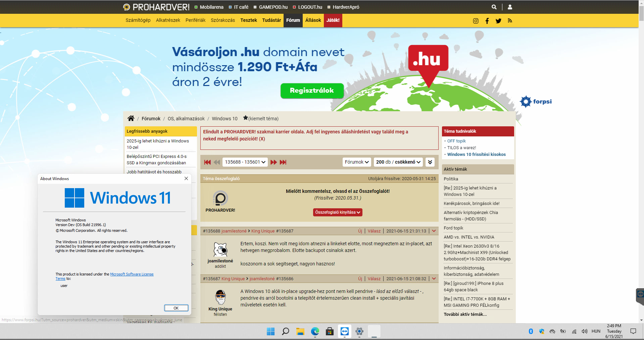This screenshot has height=340, width=644.
Task: Open the OFF topik link
Action: (456, 141)
